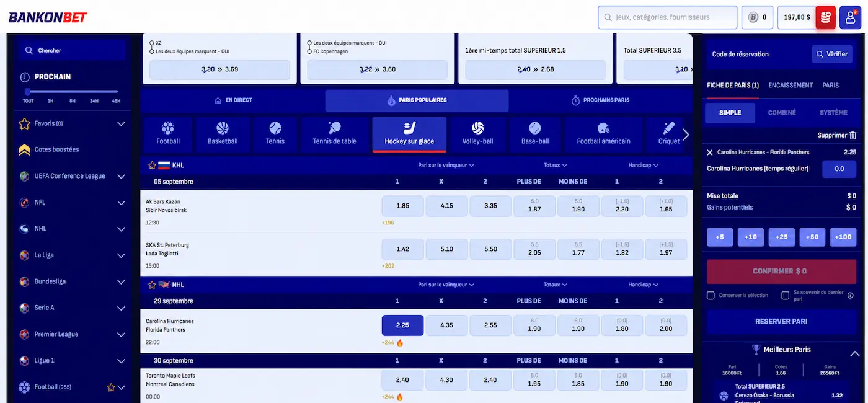Click the trash icon next to Supprimer

point(852,135)
